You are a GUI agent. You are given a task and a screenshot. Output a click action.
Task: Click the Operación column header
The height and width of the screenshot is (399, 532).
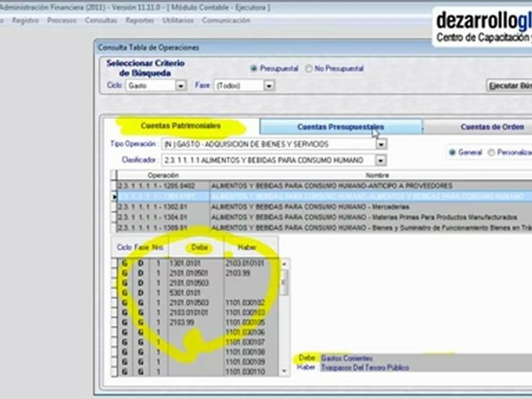coord(163,176)
